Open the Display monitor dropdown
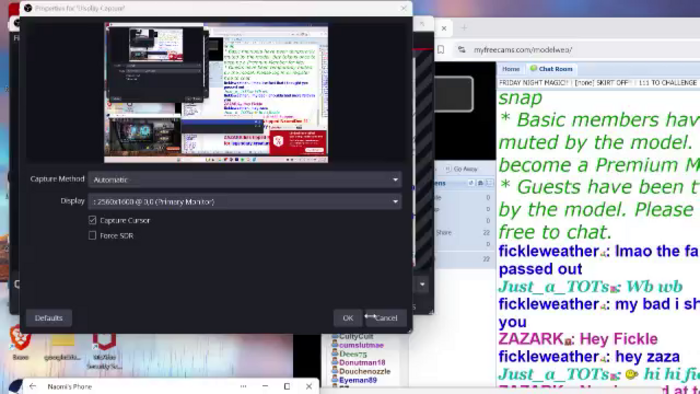This screenshot has width=700, height=394. pyautogui.click(x=245, y=202)
